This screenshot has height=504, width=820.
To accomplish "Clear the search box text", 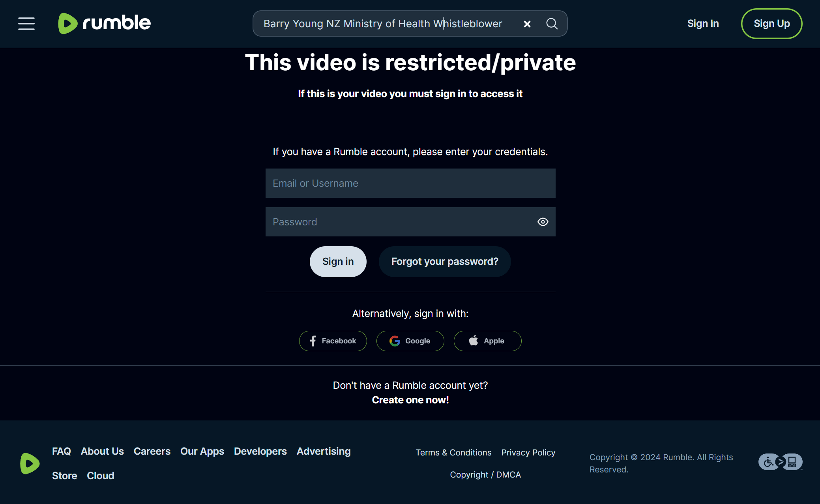I will (527, 24).
